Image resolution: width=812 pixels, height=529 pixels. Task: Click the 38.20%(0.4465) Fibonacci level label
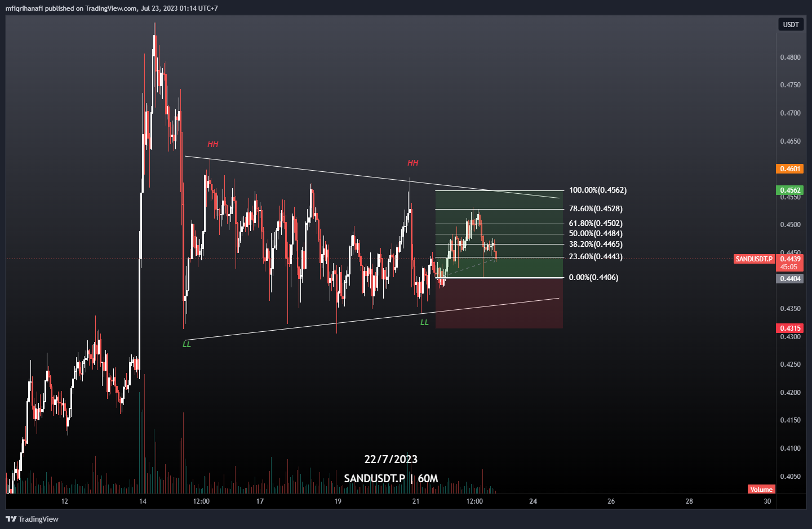pyautogui.click(x=596, y=245)
